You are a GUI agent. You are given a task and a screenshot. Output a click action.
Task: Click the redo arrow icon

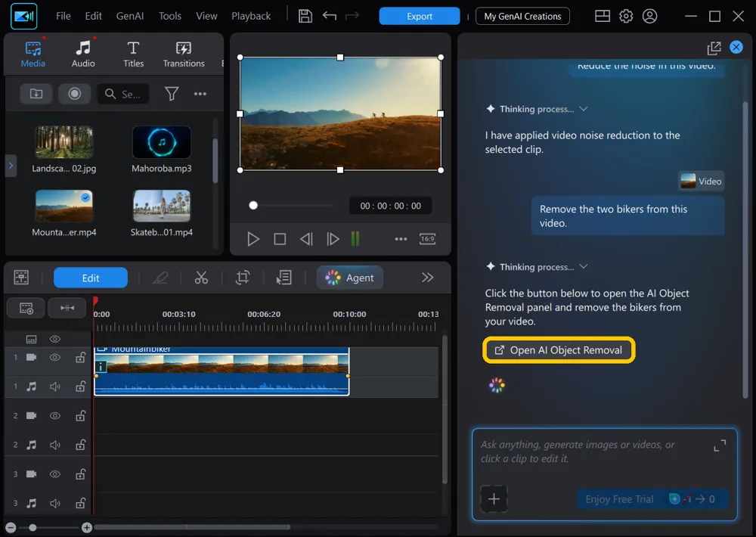point(352,16)
